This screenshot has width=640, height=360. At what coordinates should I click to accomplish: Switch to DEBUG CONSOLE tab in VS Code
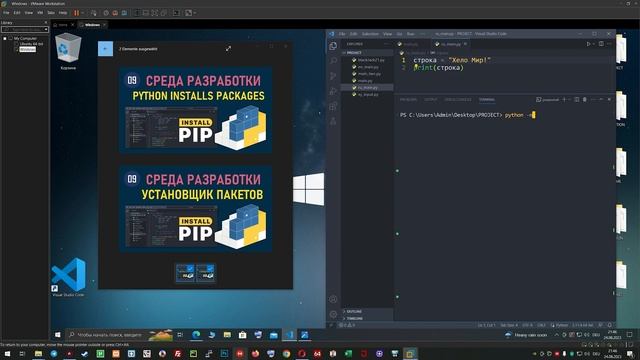(458, 100)
